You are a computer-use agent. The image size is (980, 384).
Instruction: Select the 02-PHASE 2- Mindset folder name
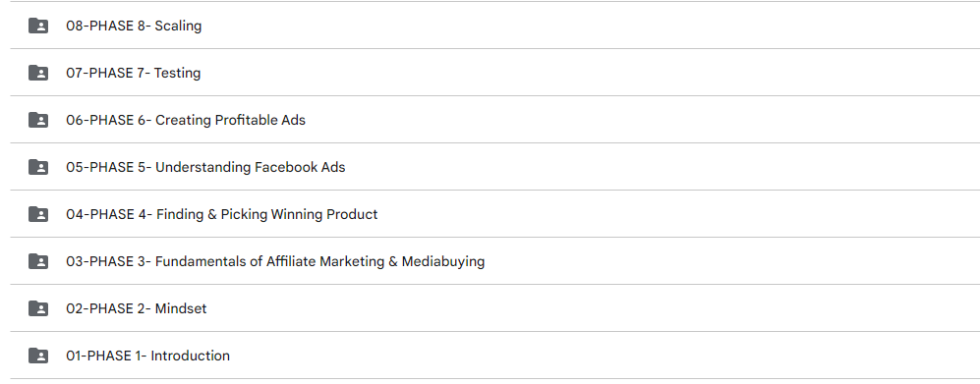(x=137, y=308)
